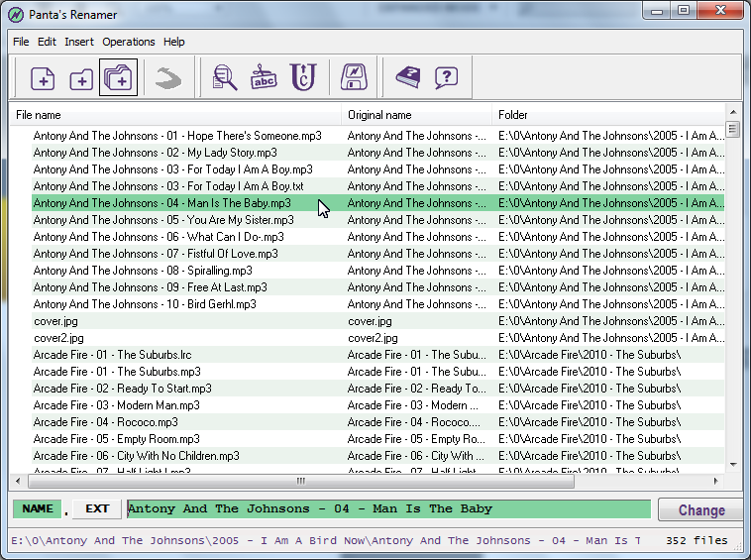Open the Help menu
Screen dimensions: 751x560
[x=173, y=42]
